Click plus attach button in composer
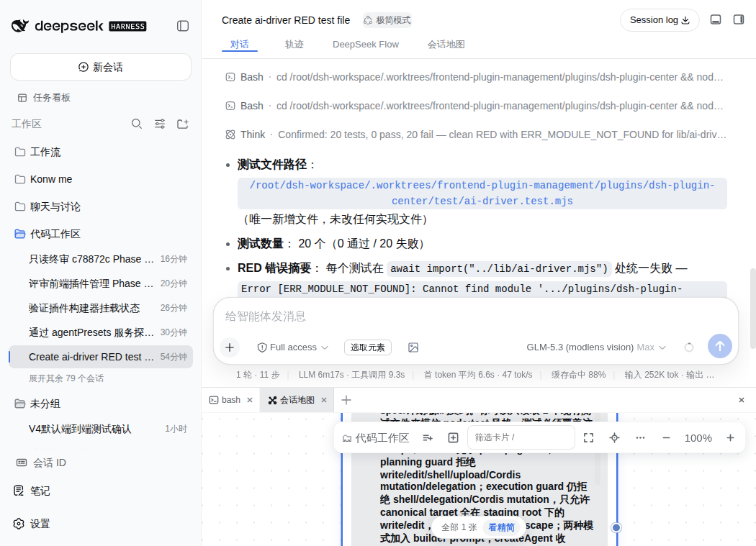The image size is (756, 546). pos(230,347)
